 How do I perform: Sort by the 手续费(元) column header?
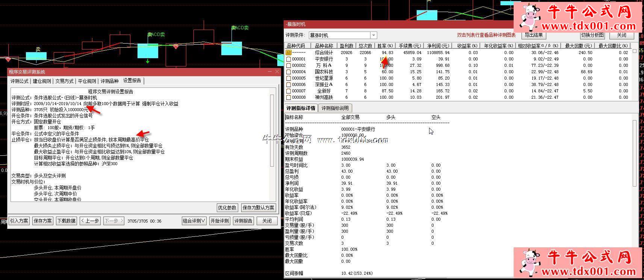410,46
